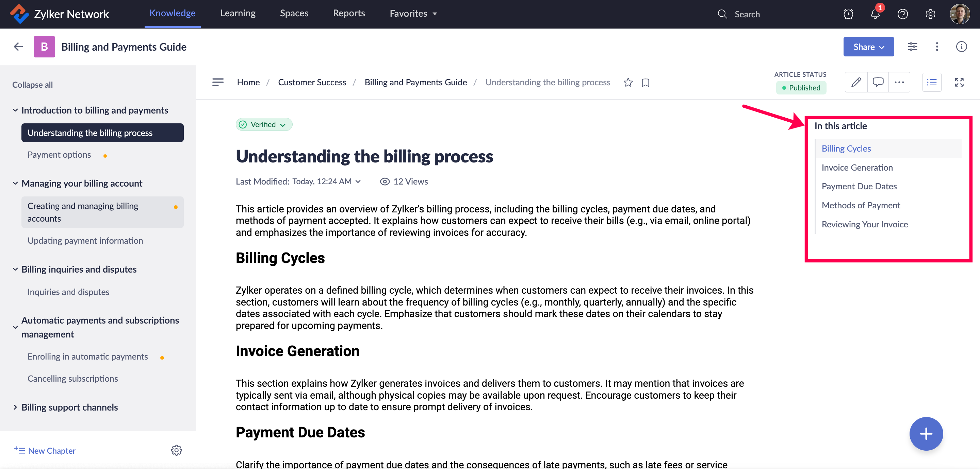980x469 pixels.
Task: Click the Search field
Action: click(x=747, y=14)
